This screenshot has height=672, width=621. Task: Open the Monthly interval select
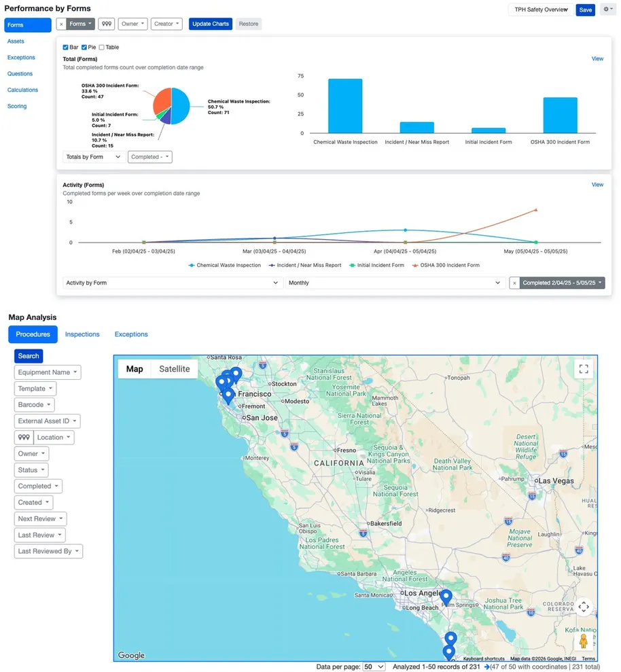click(x=394, y=283)
